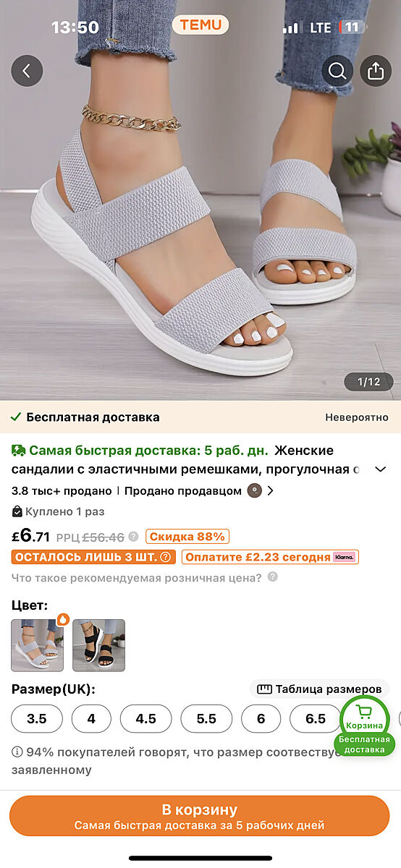Tap the seller avatar icon
The width and height of the screenshot is (401, 868).
(254, 490)
